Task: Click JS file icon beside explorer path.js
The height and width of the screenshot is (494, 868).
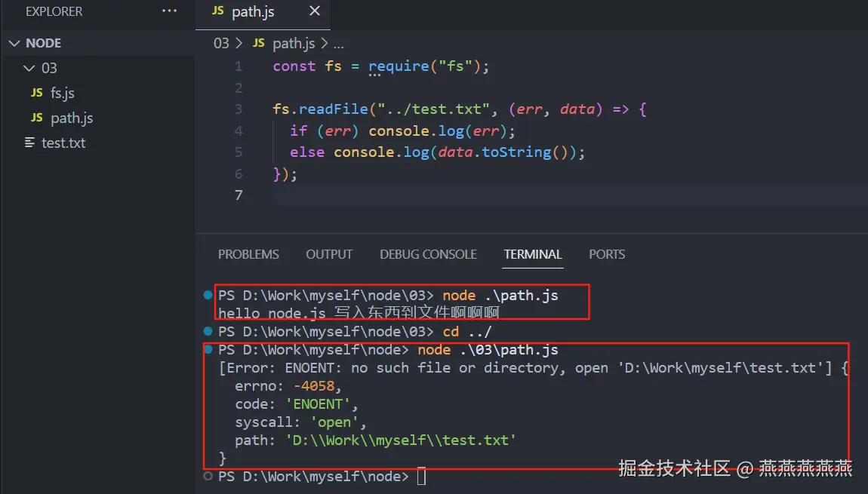Action: pos(37,118)
